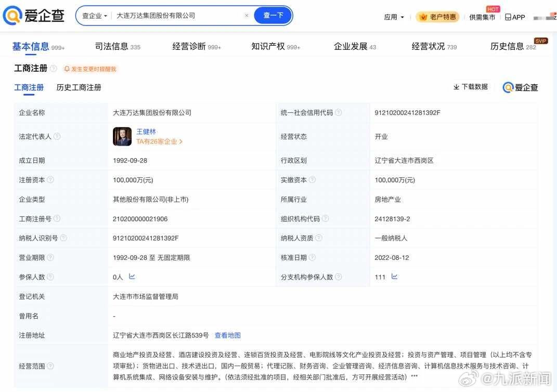The image size is (557, 392).
Task: Click the help icon beside 纳税人识别号
Action: click(63, 238)
